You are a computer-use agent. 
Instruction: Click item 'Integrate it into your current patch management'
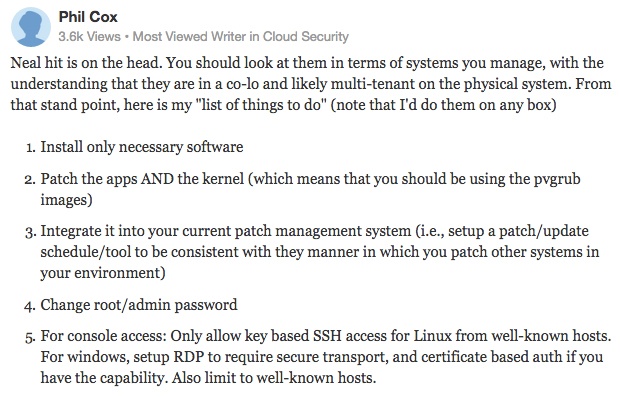coord(319,251)
